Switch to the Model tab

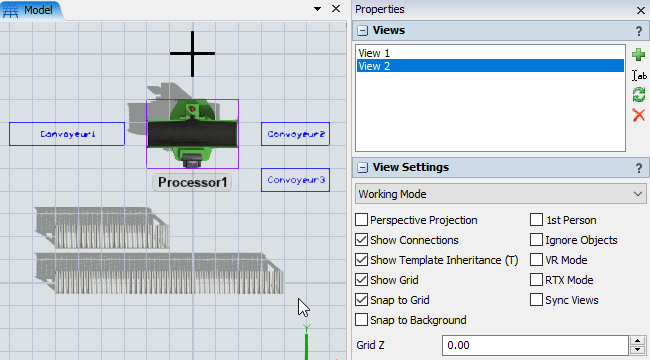(x=31, y=10)
